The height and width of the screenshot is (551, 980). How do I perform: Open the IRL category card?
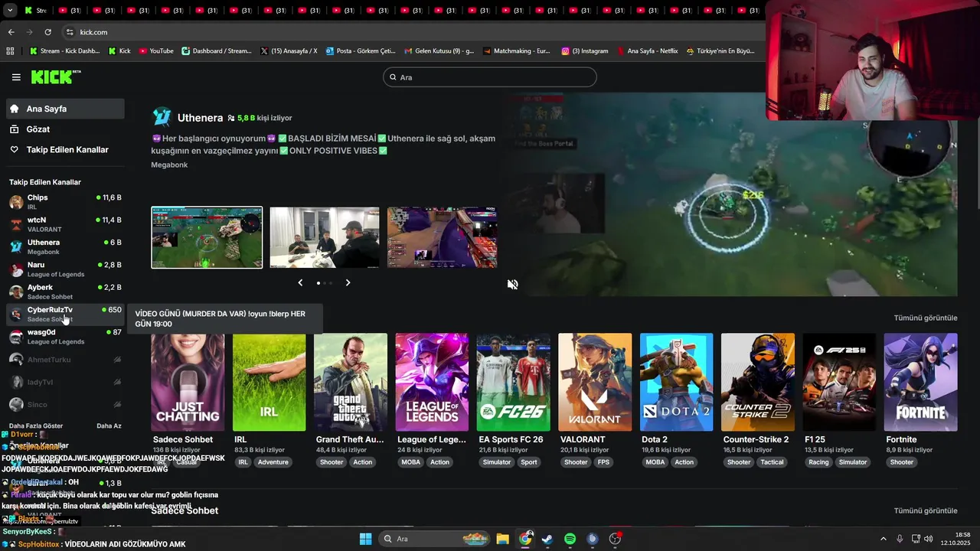pyautogui.click(x=269, y=382)
